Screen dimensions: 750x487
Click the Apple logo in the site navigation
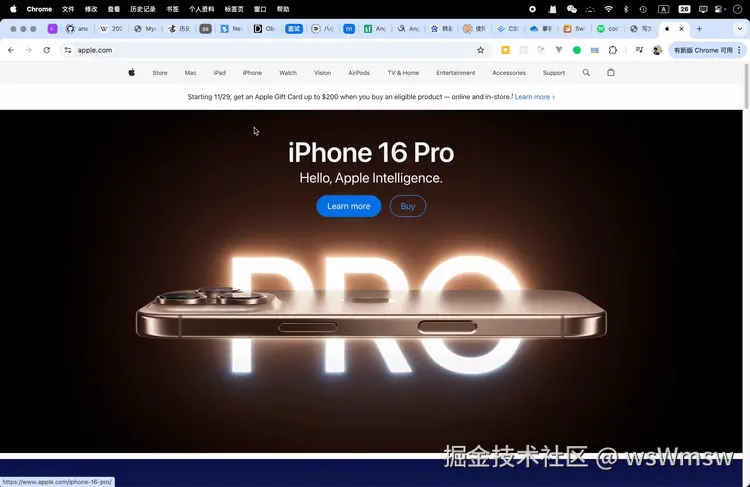[x=132, y=73]
